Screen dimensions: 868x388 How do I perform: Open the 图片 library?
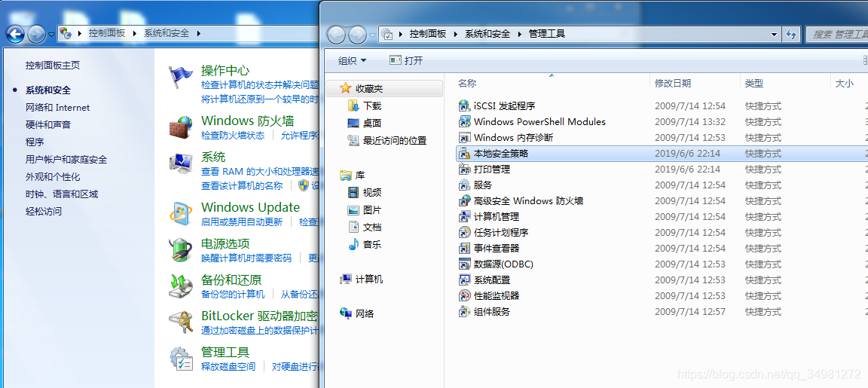372,210
